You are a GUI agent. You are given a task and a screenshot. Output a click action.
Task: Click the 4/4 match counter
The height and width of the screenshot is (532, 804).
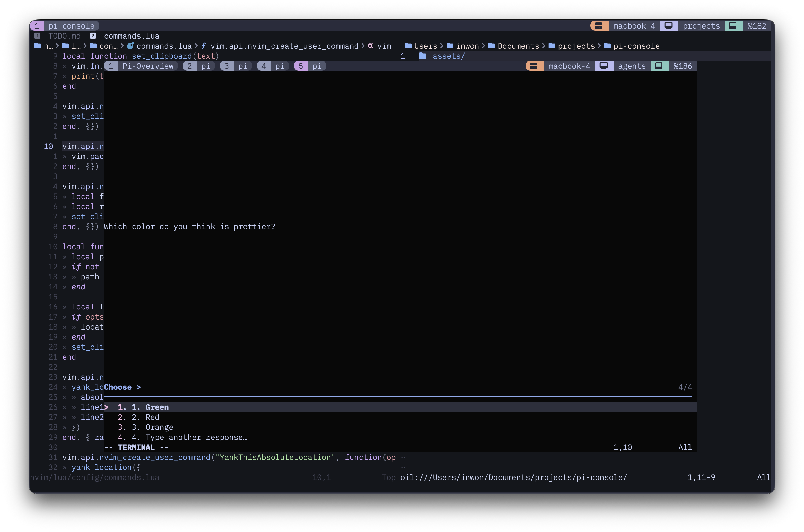click(x=685, y=387)
